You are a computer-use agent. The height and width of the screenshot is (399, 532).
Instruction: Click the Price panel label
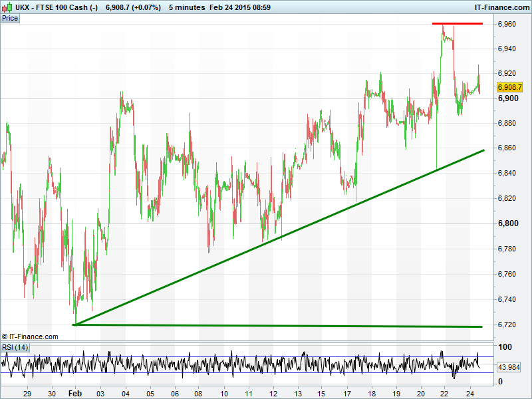(10, 18)
